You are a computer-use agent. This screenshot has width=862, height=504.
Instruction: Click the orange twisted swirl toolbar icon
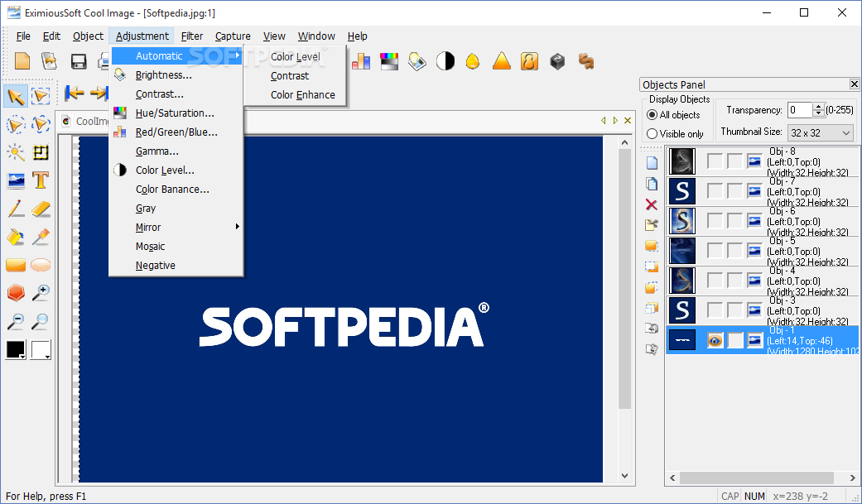[586, 61]
